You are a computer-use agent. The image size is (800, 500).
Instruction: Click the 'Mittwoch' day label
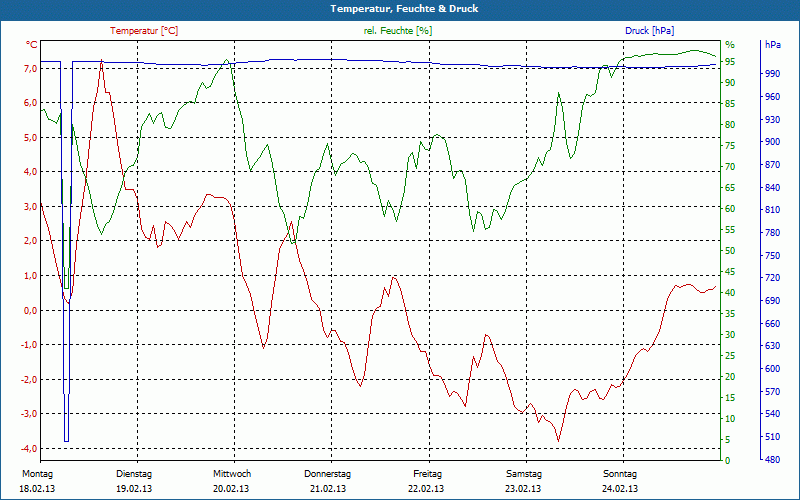[x=232, y=474]
